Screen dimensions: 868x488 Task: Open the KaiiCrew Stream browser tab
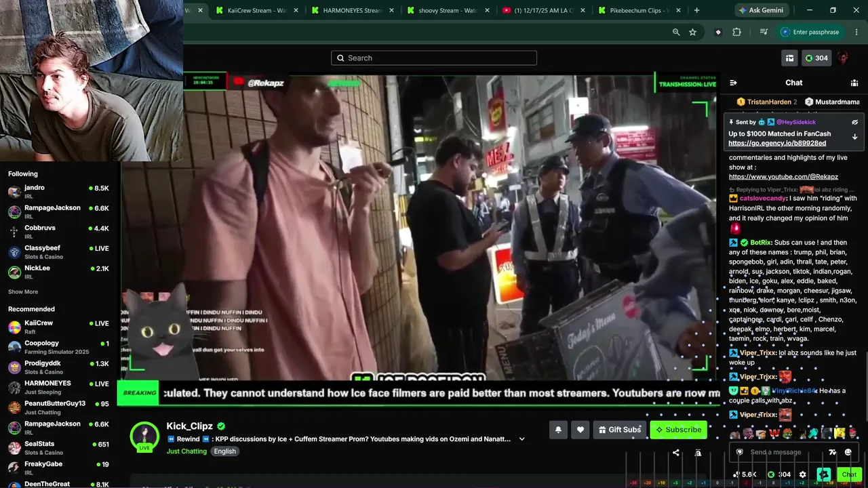point(256,10)
